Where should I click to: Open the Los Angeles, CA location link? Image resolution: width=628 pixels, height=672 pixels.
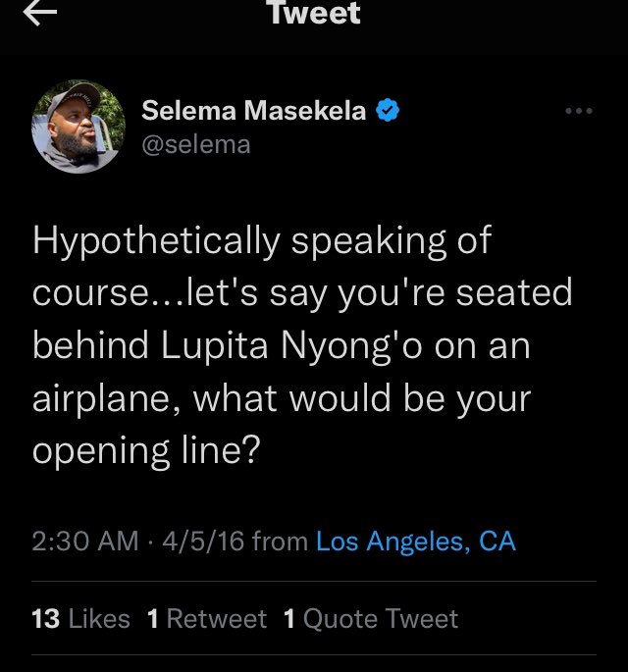416,541
